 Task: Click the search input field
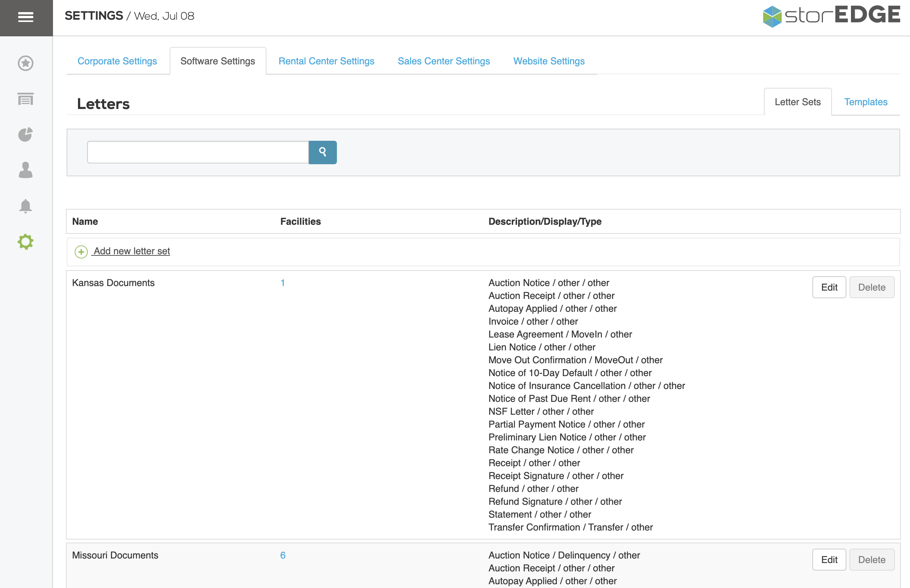click(198, 152)
